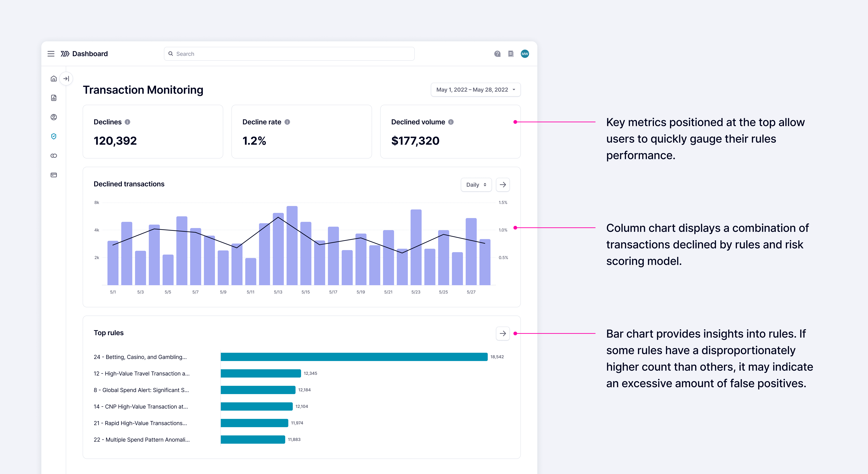Image resolution: width=868 pixels, height=474 pixels.
Task: Click the Declined transactions chart title
Action: click(x=129, y=184)
